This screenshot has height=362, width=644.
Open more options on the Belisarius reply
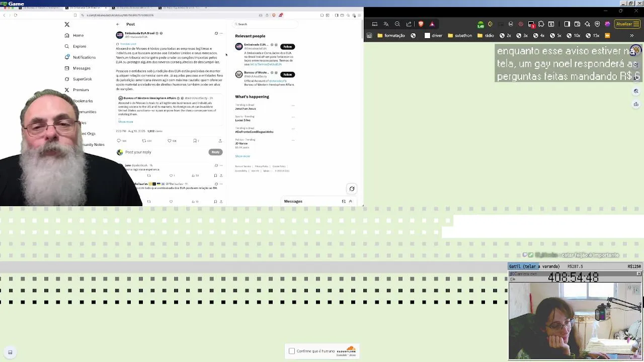point(221,184)
